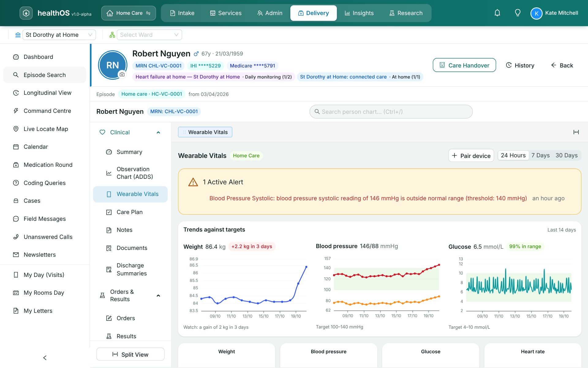This screenshot has height=368, width=588.
Task: Click the split panel icon beside Wearable Vitals tab
Action: click(576, 132)
